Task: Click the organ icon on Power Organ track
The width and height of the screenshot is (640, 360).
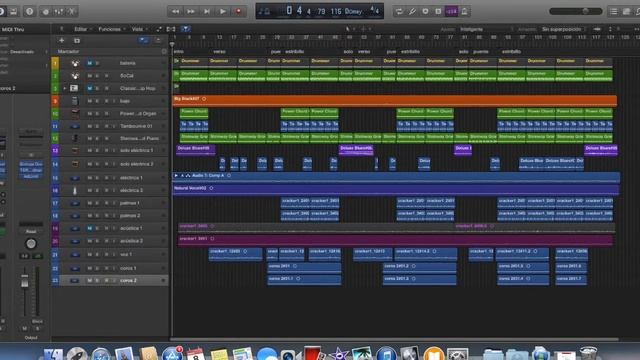Action: click(x=75, y=113)
